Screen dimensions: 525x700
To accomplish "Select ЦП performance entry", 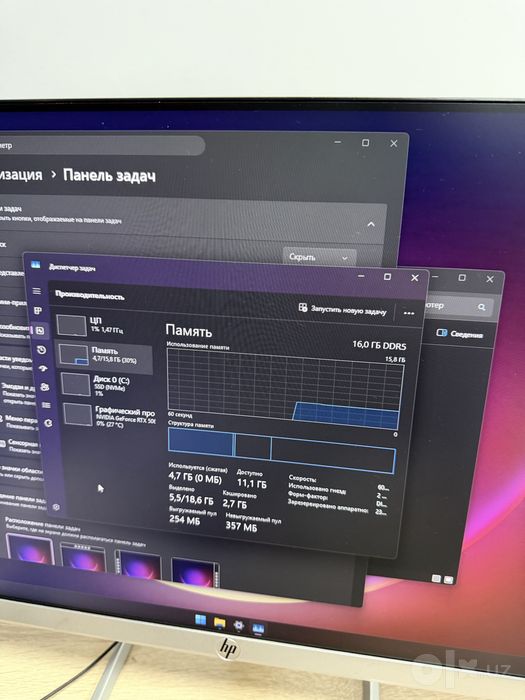I will (x=104, y=325).
